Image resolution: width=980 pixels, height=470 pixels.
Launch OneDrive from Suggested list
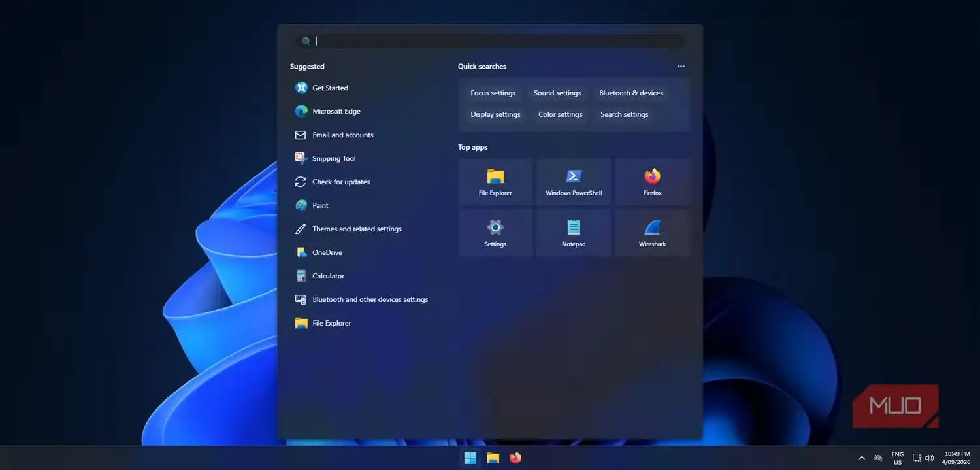pyautogui.click(x=318, y=252)
